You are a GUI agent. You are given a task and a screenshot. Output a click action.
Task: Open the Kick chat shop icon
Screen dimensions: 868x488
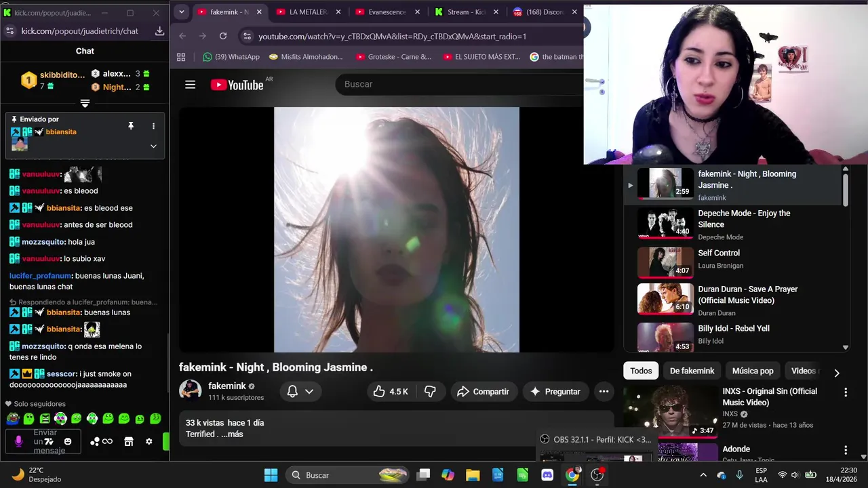[129, 442]
